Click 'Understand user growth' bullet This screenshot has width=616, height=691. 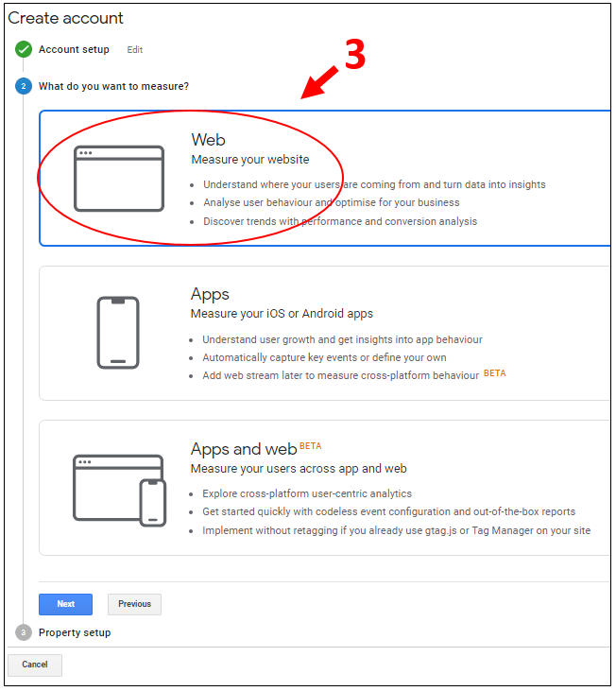coord(342,339)
